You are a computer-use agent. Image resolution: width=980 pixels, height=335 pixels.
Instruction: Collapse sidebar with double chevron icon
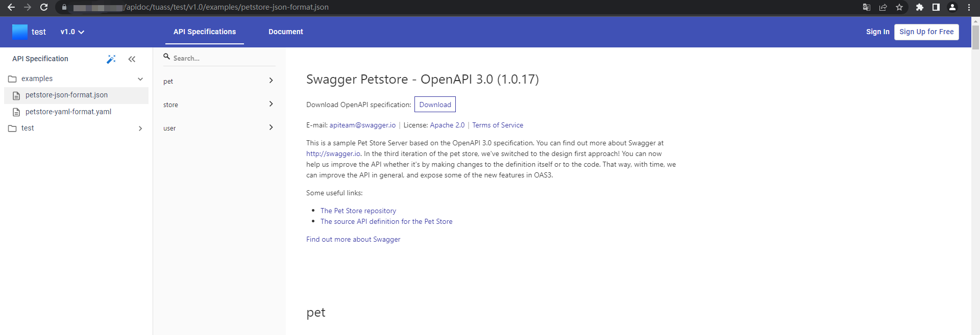click(132, 59)
